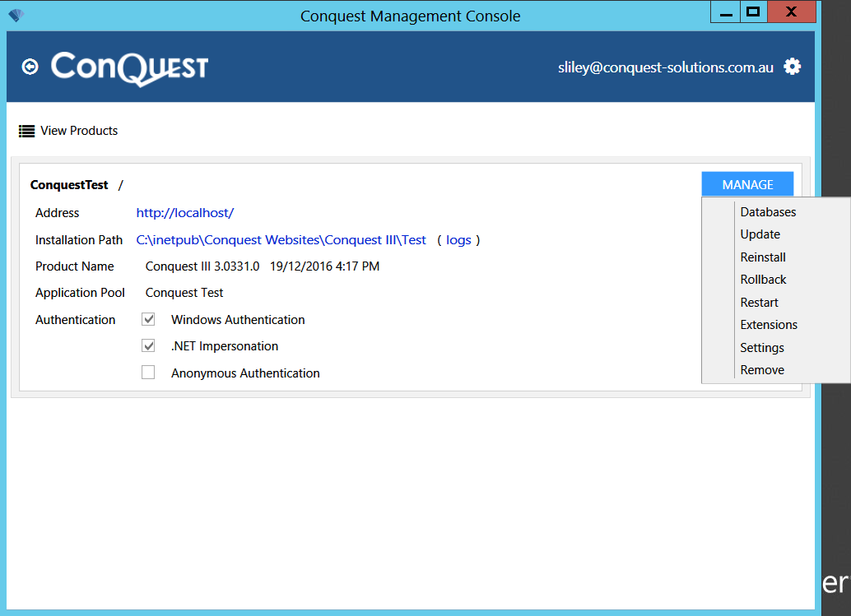
Task: Click the View Products list icon
Action: [26, 132]
